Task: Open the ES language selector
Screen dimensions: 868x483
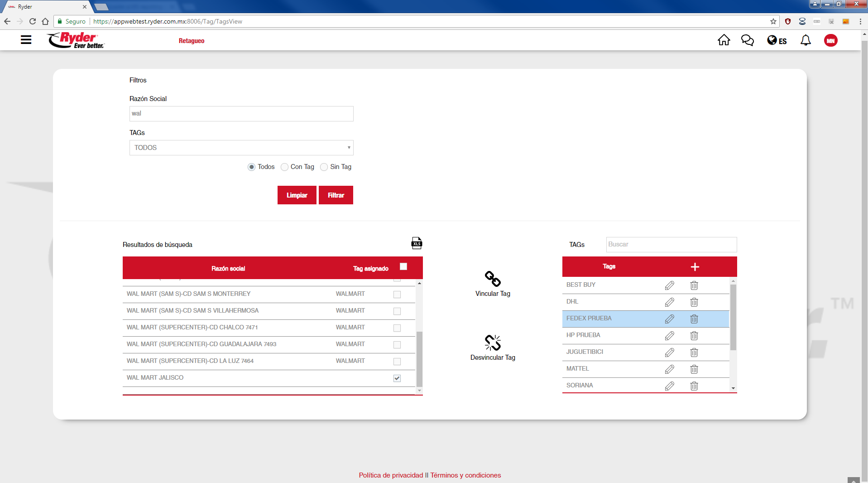Action: coord(777,41)
